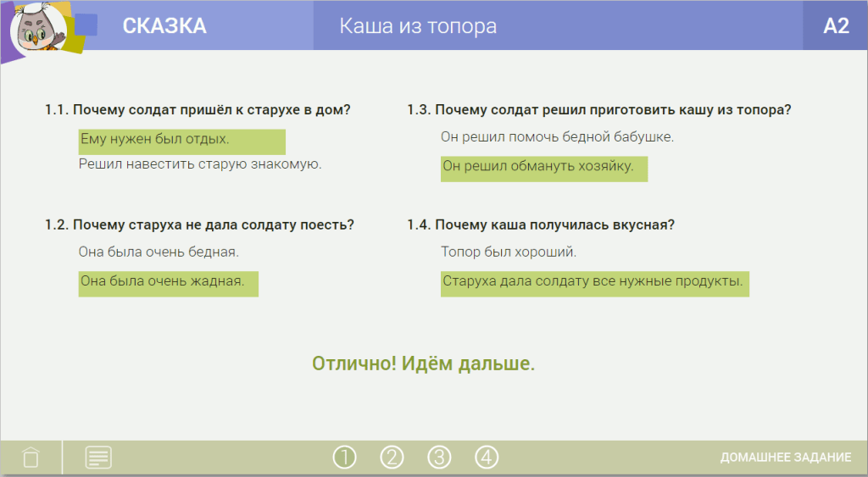Pick option 'Она была очень бедная.'
Image resolution: width=868 pixels, height=477 pixels.
159,252
